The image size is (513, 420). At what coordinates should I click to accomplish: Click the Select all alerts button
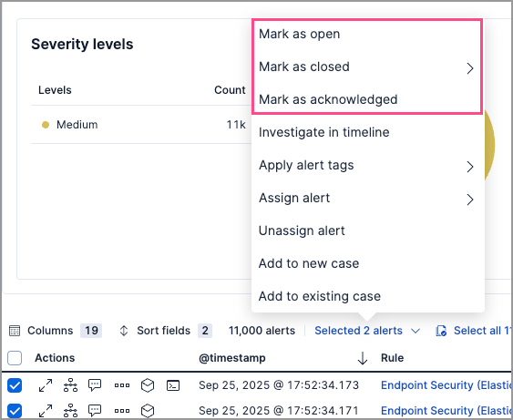pos(474,331)
